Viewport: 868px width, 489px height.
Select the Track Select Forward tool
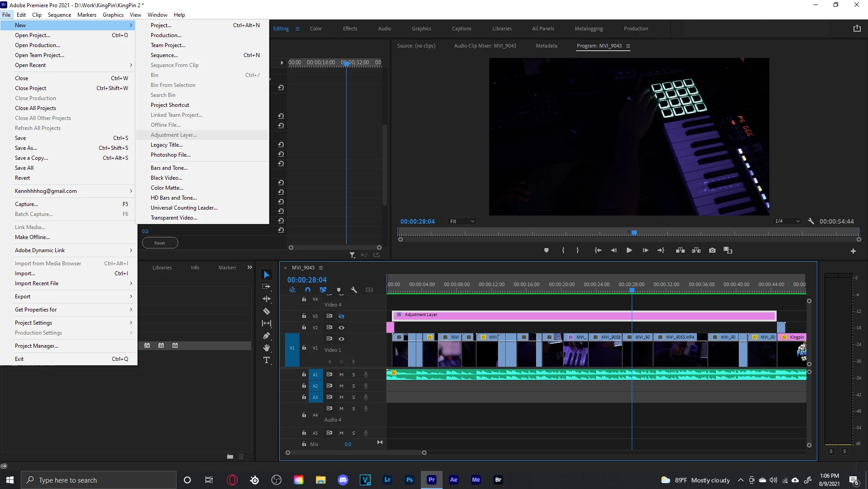tap(267, 287)
